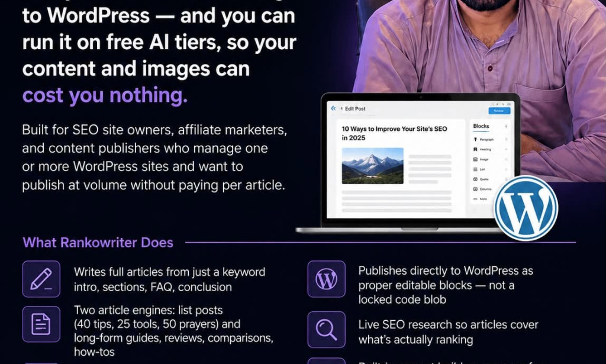606x364 pixels.
Task: Click the post title about Site's SEO
Action: point(394,133)
